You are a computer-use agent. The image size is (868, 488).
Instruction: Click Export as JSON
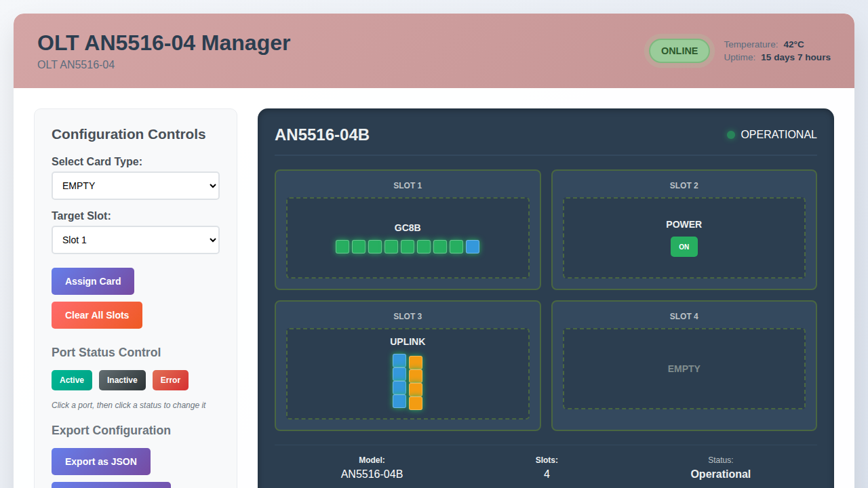(100, 462)
